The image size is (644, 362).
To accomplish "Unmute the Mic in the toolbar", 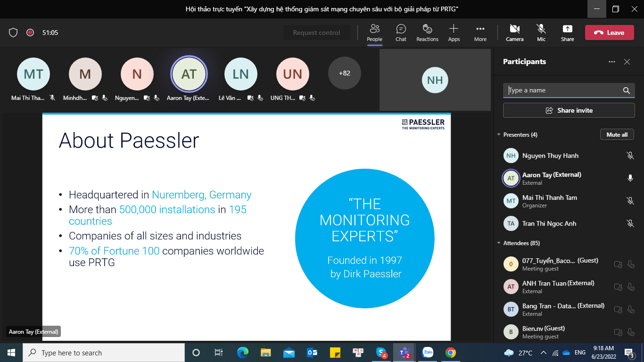I will tap(541, 33).
